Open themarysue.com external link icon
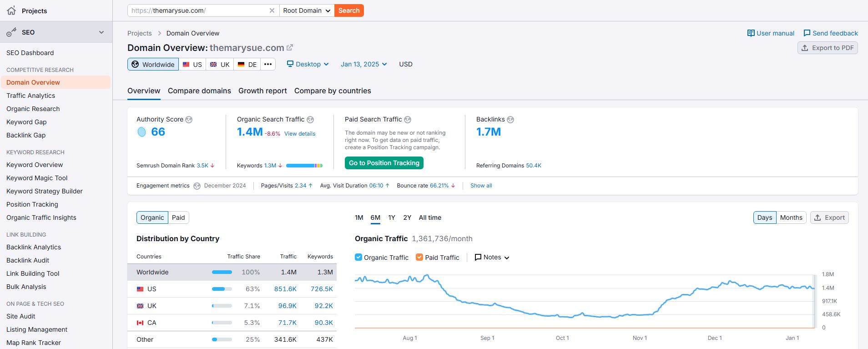 point(290,47)
